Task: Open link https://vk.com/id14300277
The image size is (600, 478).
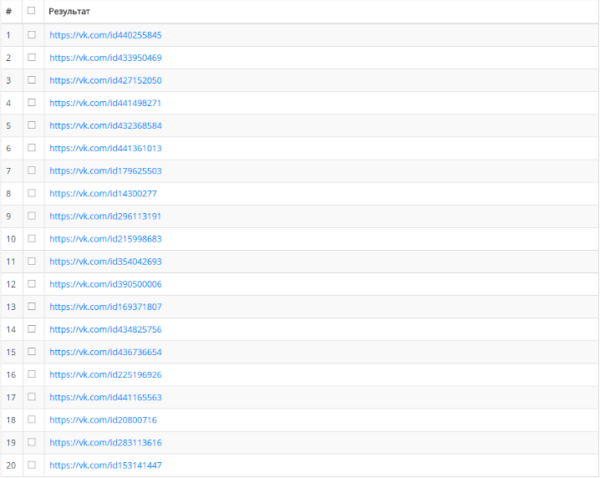Action: (103, 193)
